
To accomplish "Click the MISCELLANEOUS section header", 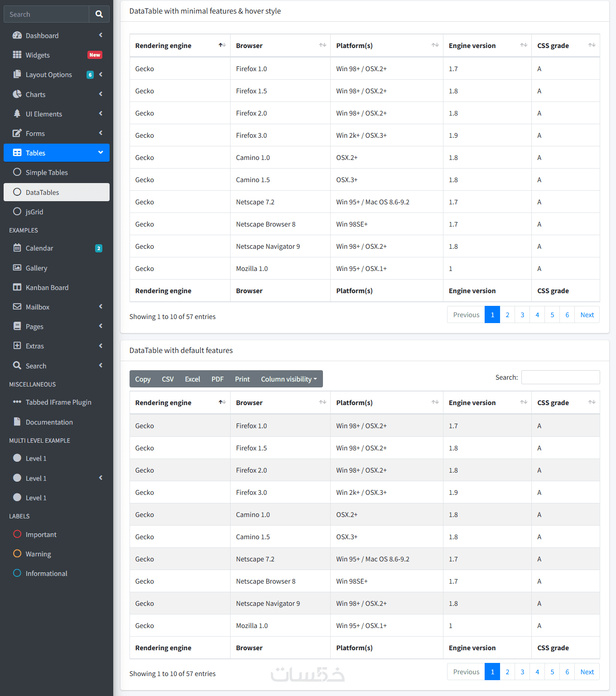I will click(33, 384).
